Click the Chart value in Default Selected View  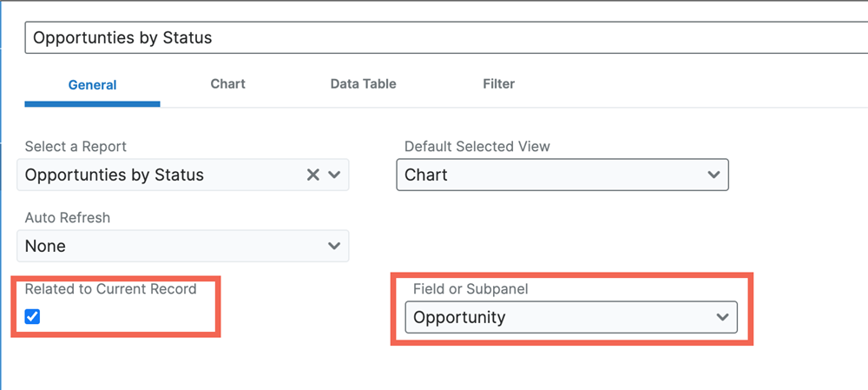coord(426,175)
